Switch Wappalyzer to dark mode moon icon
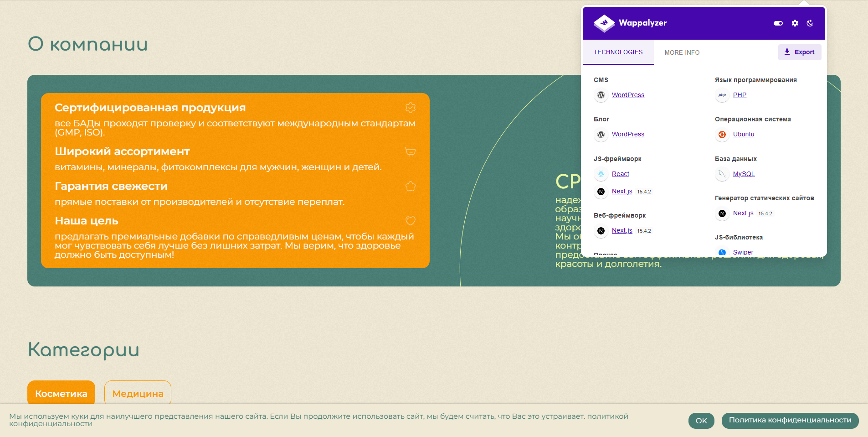This screenshot has width=868, height=437. point(810,23)
